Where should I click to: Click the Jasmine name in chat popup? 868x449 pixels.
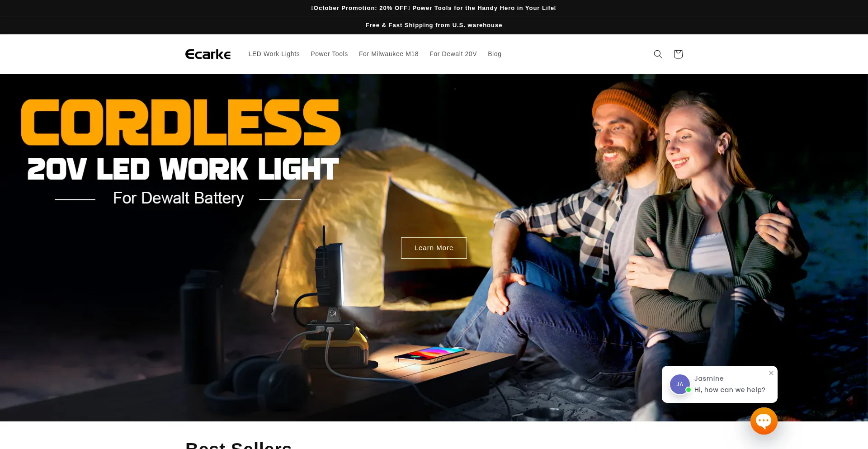[709, 378]
